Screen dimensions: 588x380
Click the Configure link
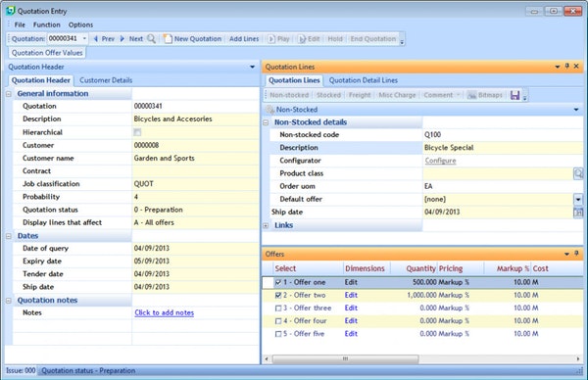pos(440,161)
